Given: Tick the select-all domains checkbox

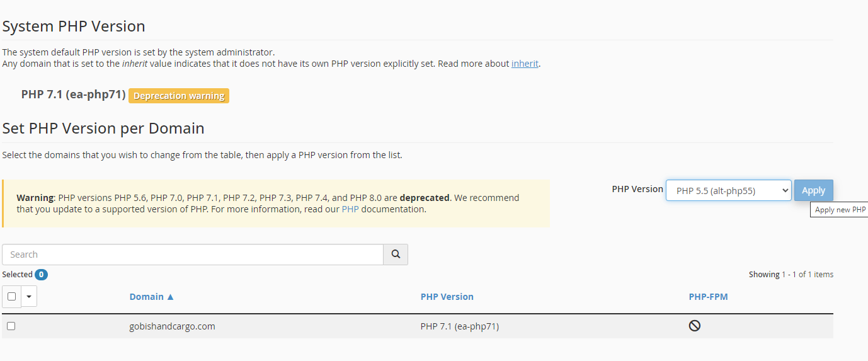Looking at the screenshot, I should tap(11, 296).
